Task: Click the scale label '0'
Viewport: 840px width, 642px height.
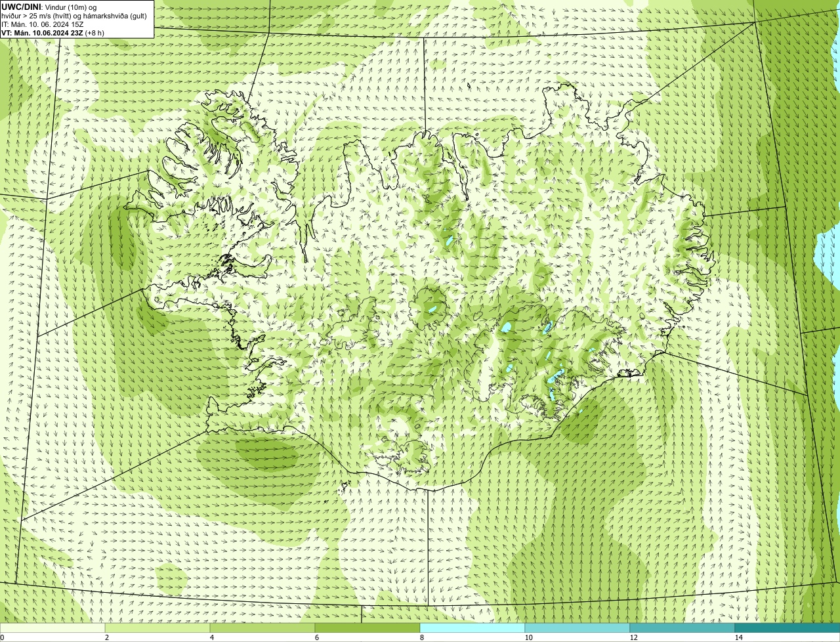Action: (x=2, y=637)
